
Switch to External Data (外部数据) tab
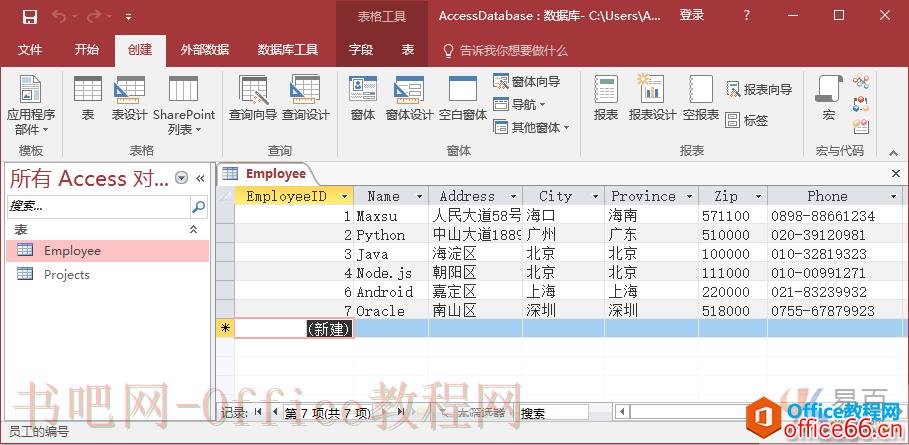[x=205, y=50]
